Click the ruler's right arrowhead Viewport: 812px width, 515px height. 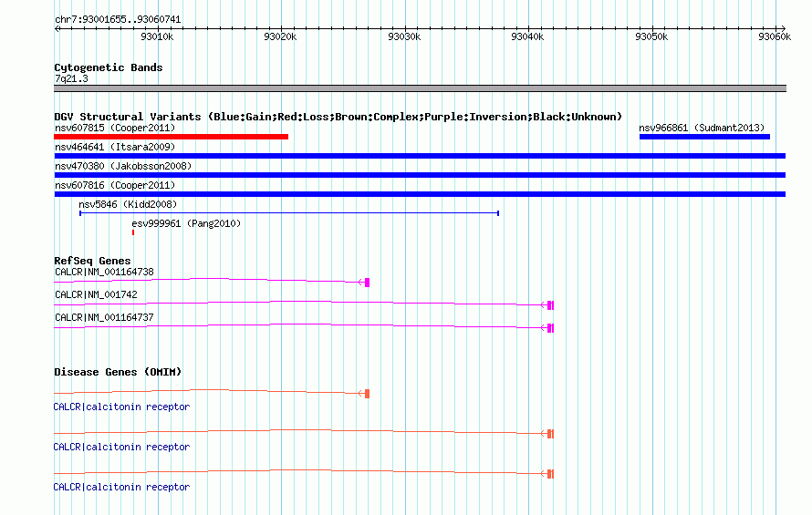coord(784,28)
